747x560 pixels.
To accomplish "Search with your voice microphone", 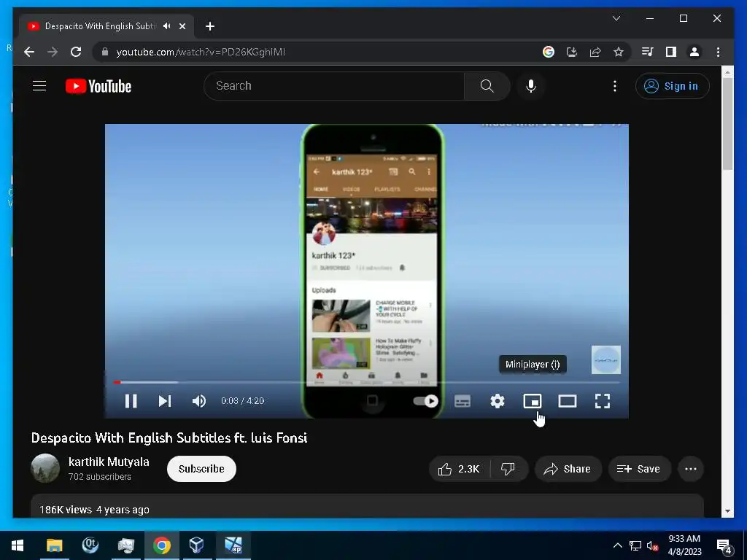I will point(531,86).
